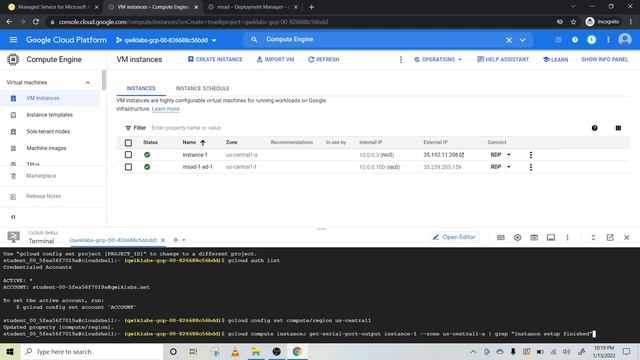The height and width of the screenshot is (360, 640).
Task: Collapse the sidebar navigation panel arrow
Action: click(13, 217)
